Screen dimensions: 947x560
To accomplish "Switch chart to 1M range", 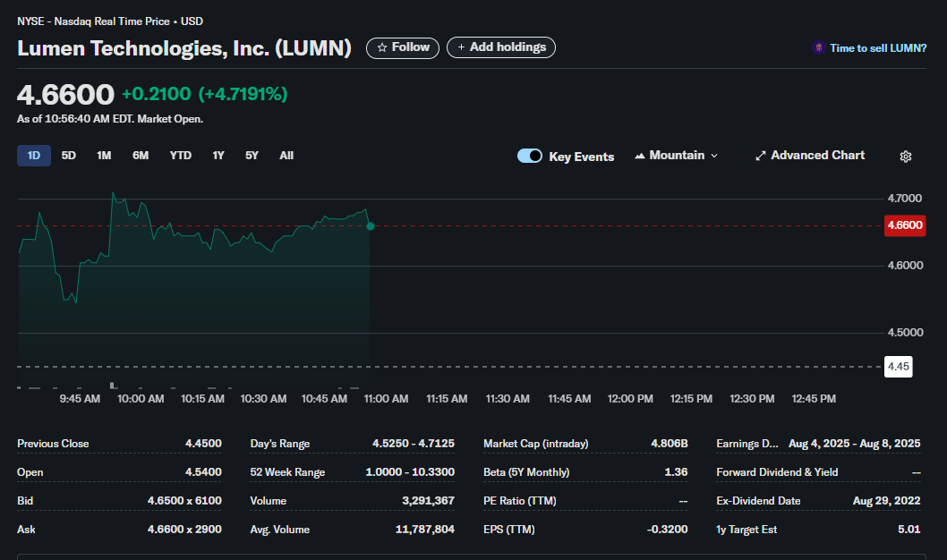I will (x=104, y=156).
